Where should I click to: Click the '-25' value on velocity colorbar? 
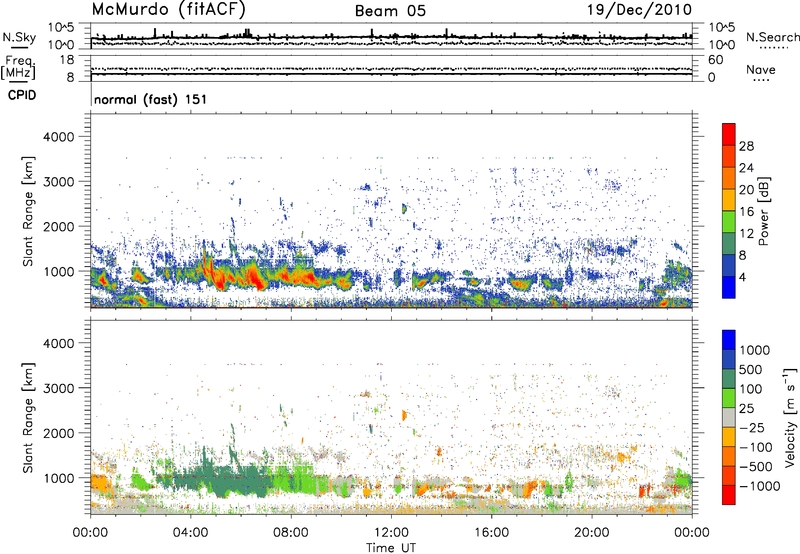click(x=751, y=427)
